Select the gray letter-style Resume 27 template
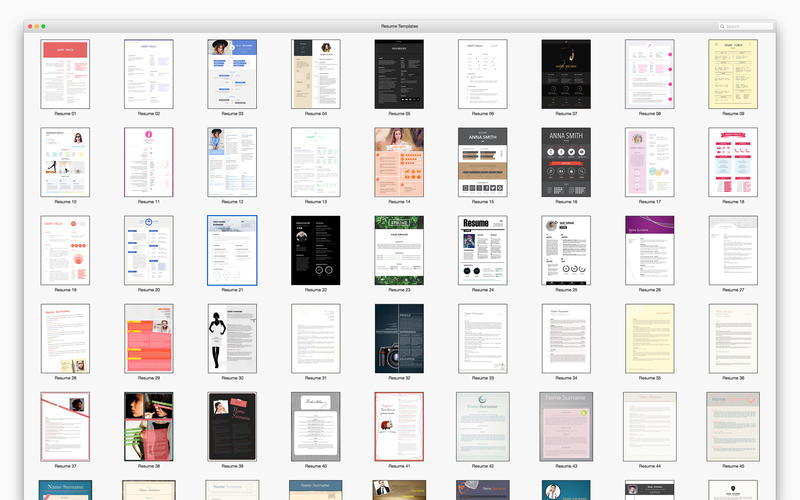800x500 pixels. 733,251
